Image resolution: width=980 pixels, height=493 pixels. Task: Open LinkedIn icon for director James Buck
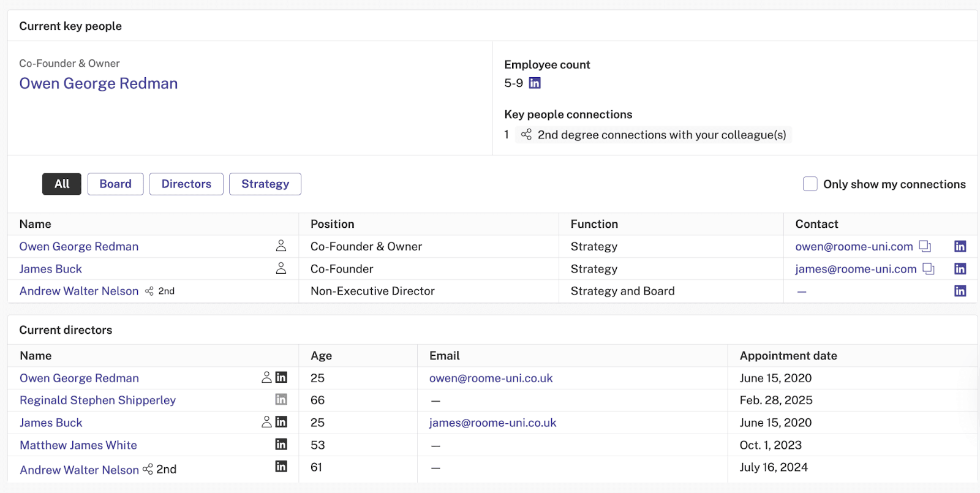pyautogui.click(x=281, y=422)
